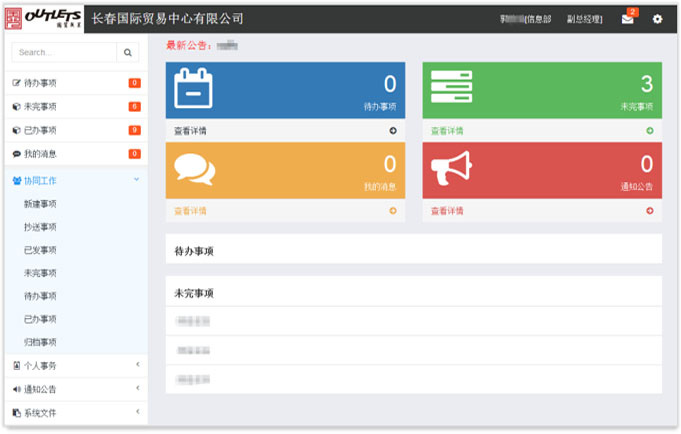The width and height of the screenshot is (681, 434).
Task: Open 我的消息 in the sidebar
Action: tap(40, 154)
